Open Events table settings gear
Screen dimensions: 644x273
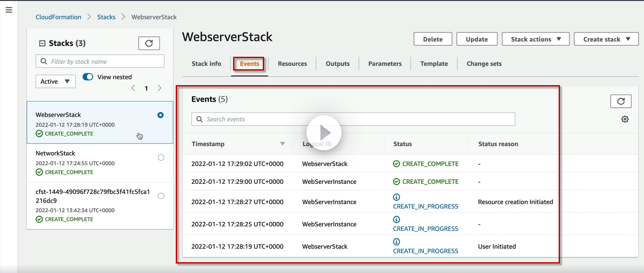(x=625, y=119)
